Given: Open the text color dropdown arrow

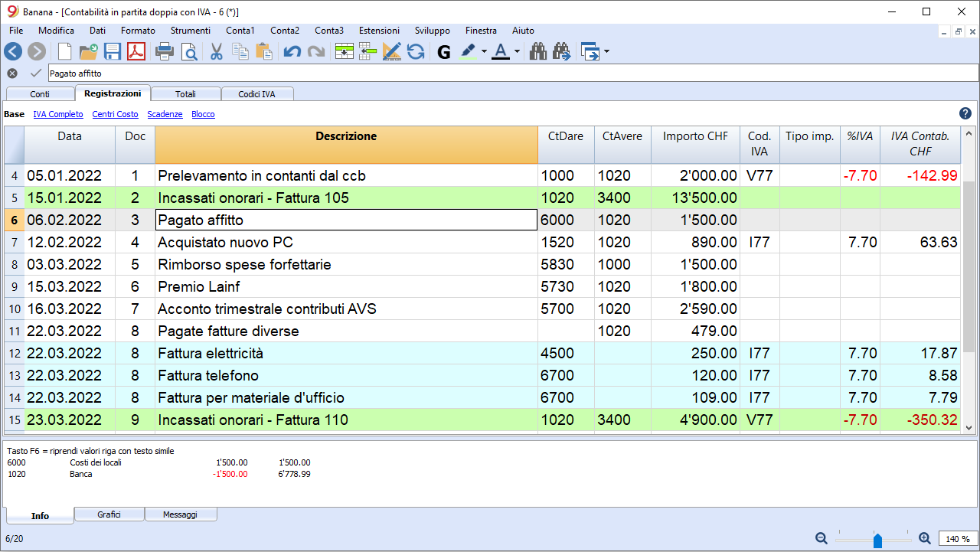Looking at the screenshot, I should coord(518,52).
